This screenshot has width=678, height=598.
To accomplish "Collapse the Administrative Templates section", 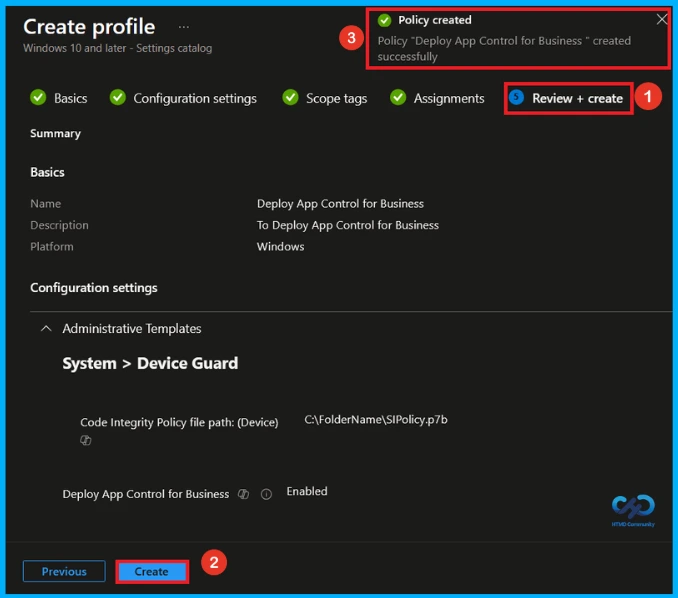I will [46, 329].
